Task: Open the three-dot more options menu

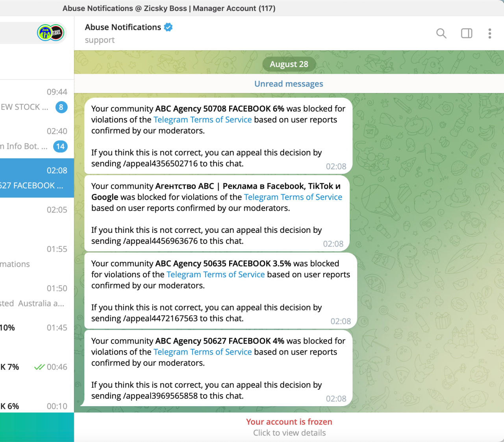Action: [x=490, y=33]
